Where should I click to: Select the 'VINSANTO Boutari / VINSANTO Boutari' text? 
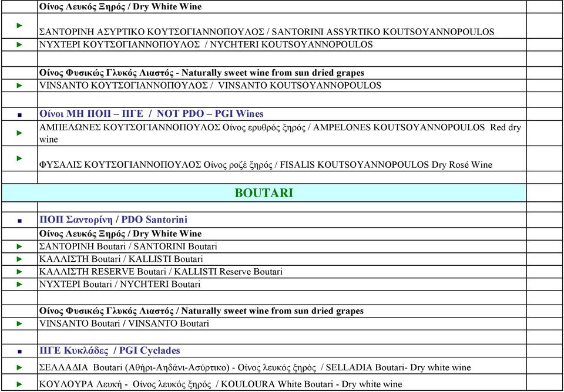124,323
